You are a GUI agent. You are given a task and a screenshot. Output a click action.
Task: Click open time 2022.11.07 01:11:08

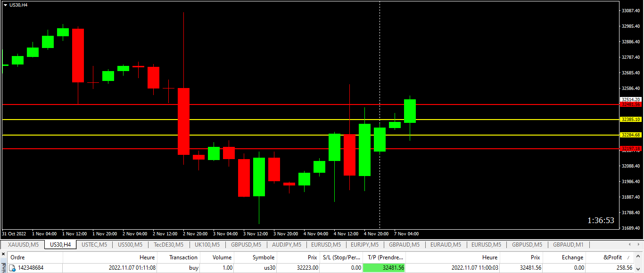pos(132,268)
